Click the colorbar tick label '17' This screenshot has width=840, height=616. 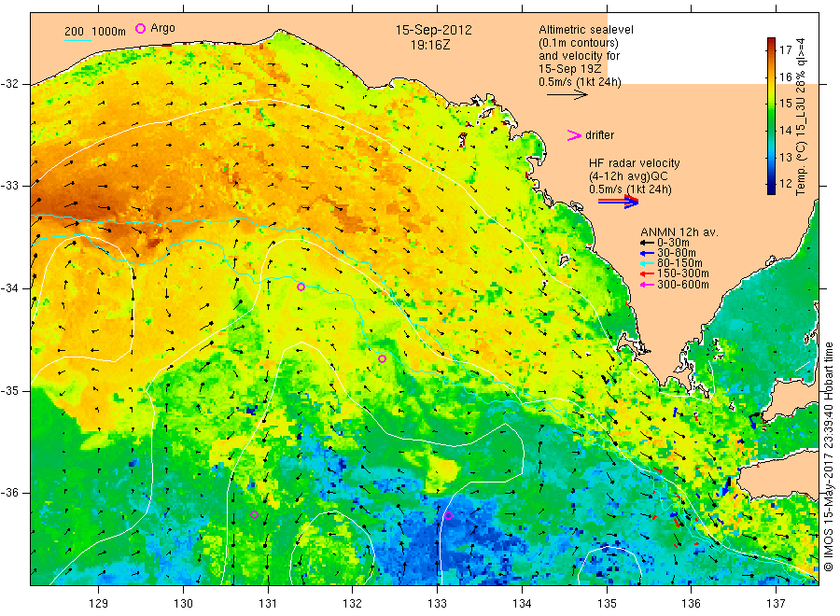pyautogui.click(x=785, y=50)
